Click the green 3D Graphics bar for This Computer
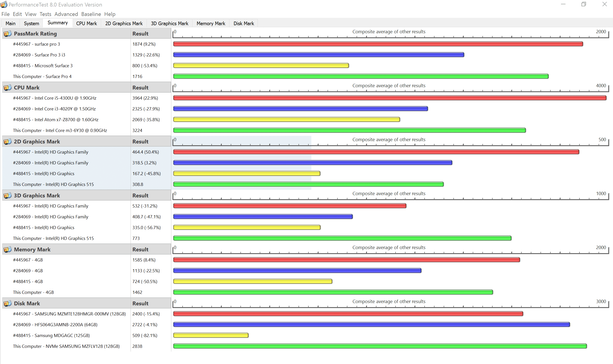613x364 pixels. click(x=342, y=238)
